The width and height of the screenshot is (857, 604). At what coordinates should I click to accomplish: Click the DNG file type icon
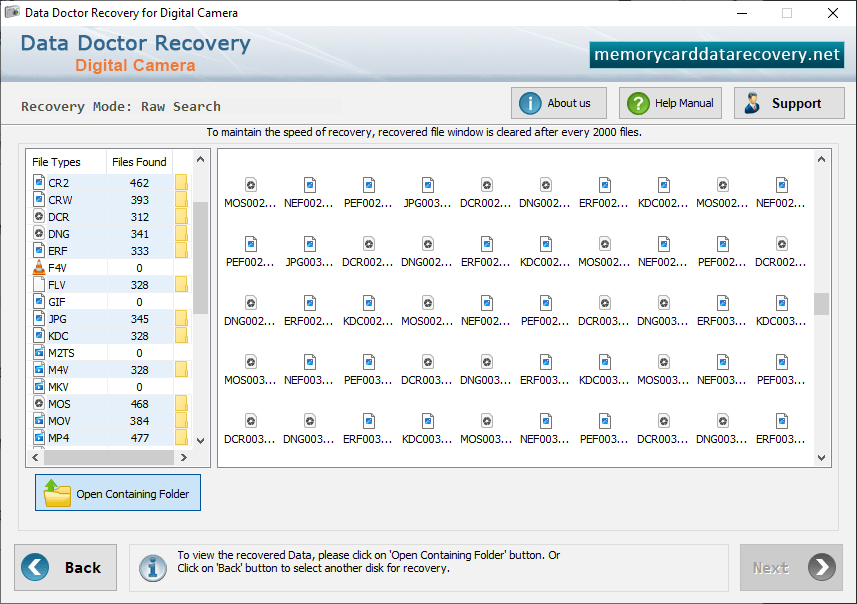(x=39, y=233)
